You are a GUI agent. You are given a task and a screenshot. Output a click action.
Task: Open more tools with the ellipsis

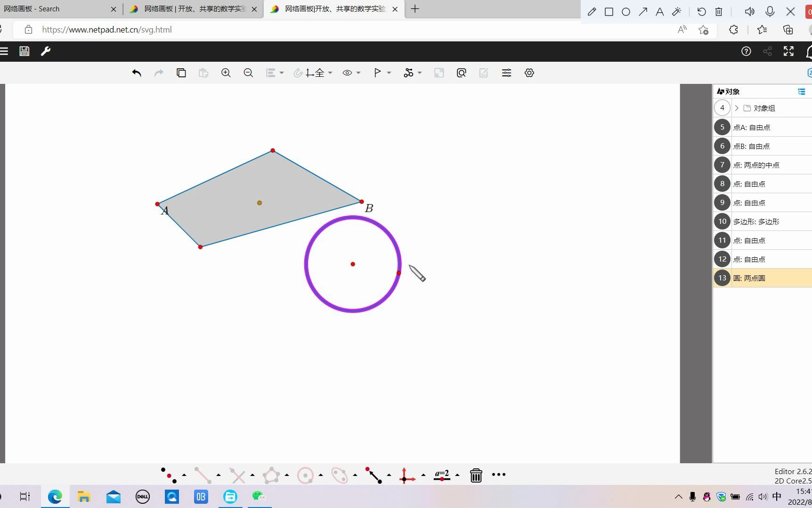499,475
